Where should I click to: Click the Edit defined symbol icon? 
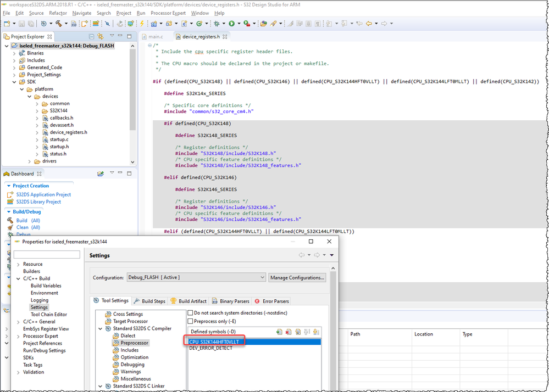click(x=297, y=332)
